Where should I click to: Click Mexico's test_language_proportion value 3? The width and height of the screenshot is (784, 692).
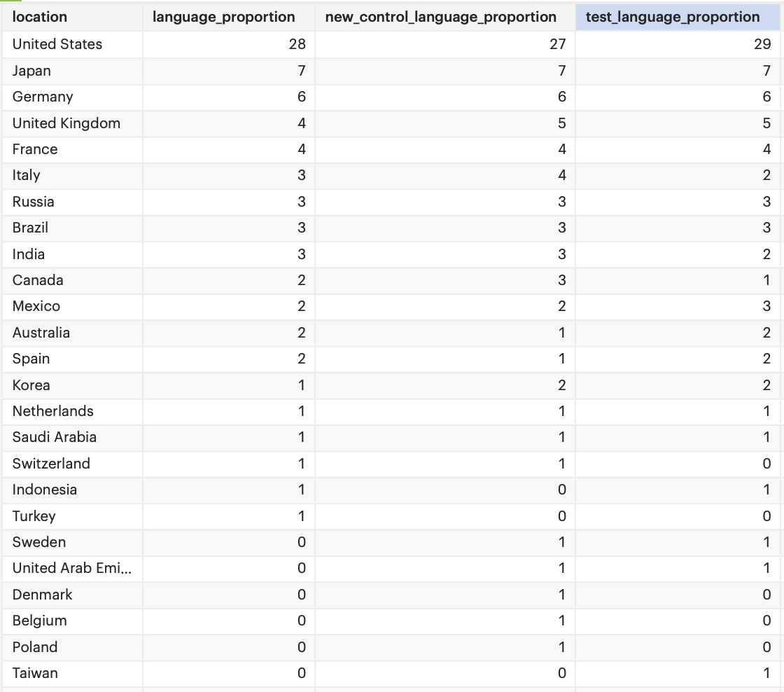[x=767, y=306]
